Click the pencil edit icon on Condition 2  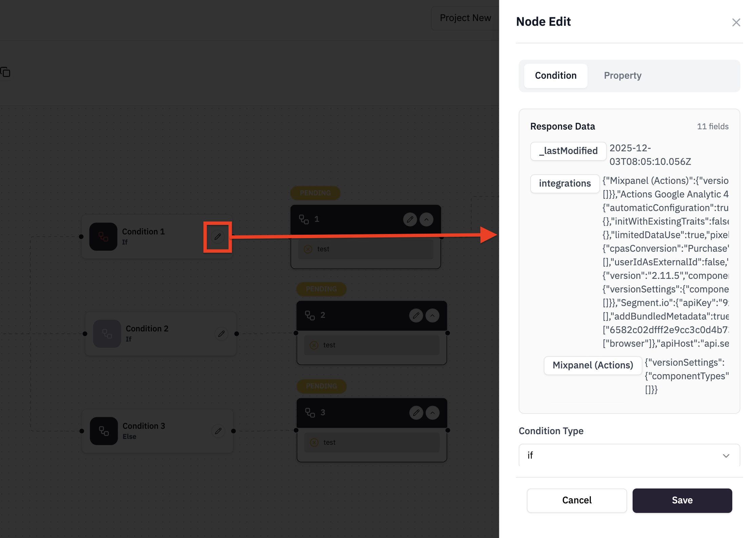(x=221, y=334)
